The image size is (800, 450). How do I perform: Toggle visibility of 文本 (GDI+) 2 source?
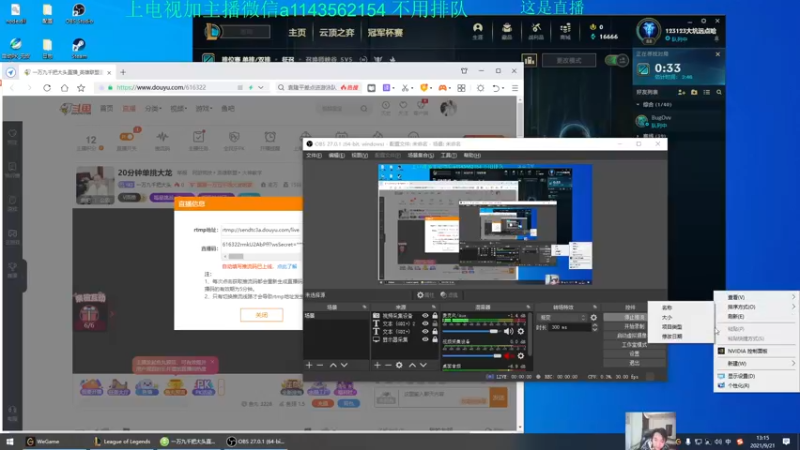click(x=425, y=323)
